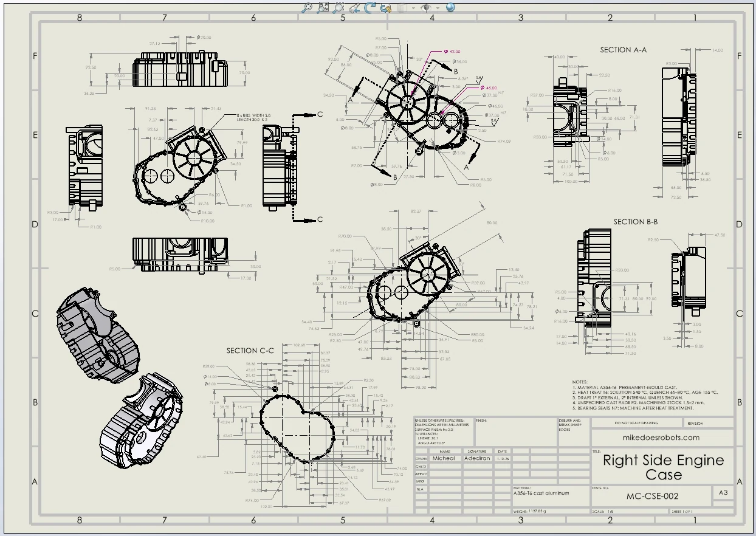
Task: Select the SECTION B-B label
Action: point(636,222)
